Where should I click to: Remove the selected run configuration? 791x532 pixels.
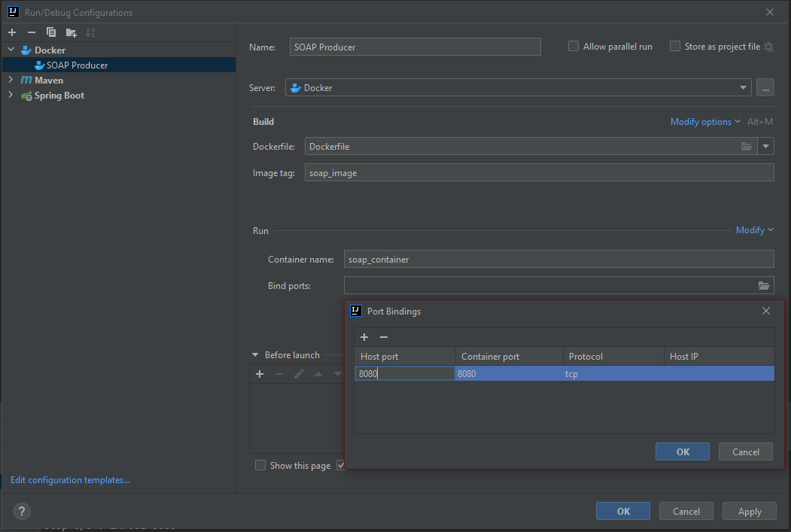point(32,32)
